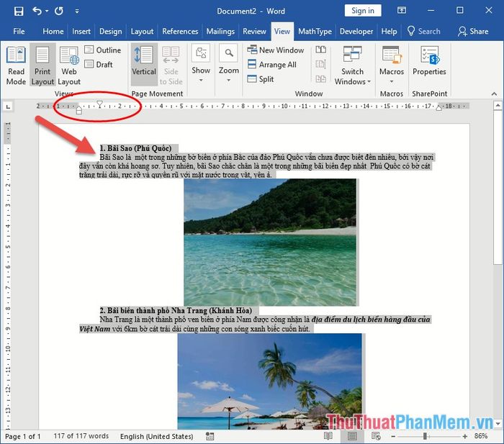Screen dimensions: 504x444
Task: Click the right indent marker on ruler
Action: [438, 108]
